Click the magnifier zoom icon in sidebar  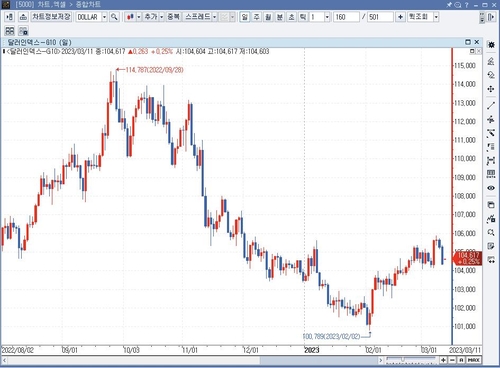491,232
